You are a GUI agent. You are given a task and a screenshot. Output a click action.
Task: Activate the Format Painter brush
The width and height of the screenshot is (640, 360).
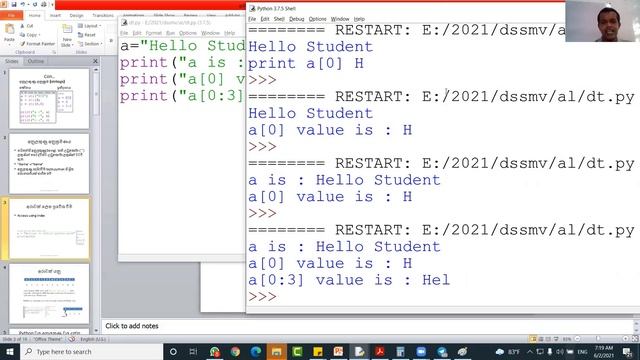pos(38,44)
